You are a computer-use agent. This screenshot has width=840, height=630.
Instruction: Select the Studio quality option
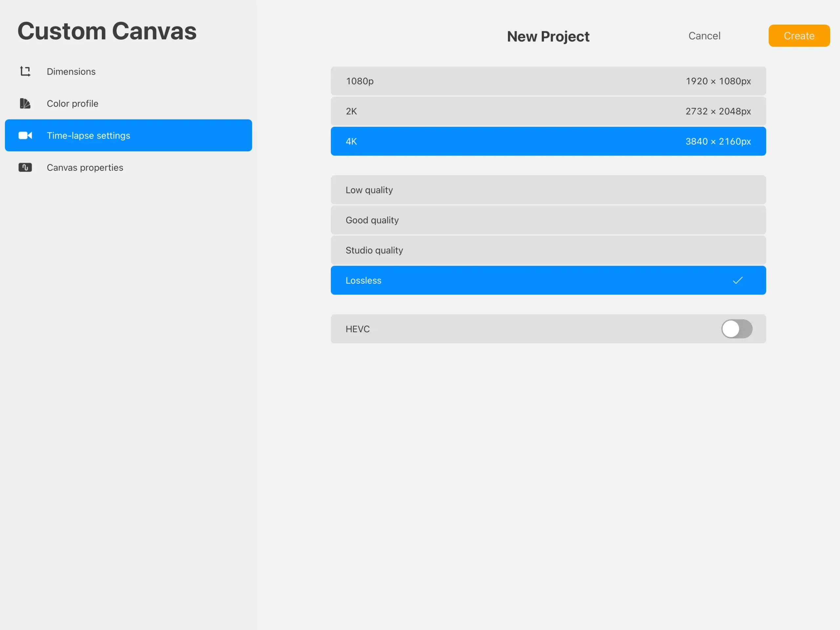point(548,250)
